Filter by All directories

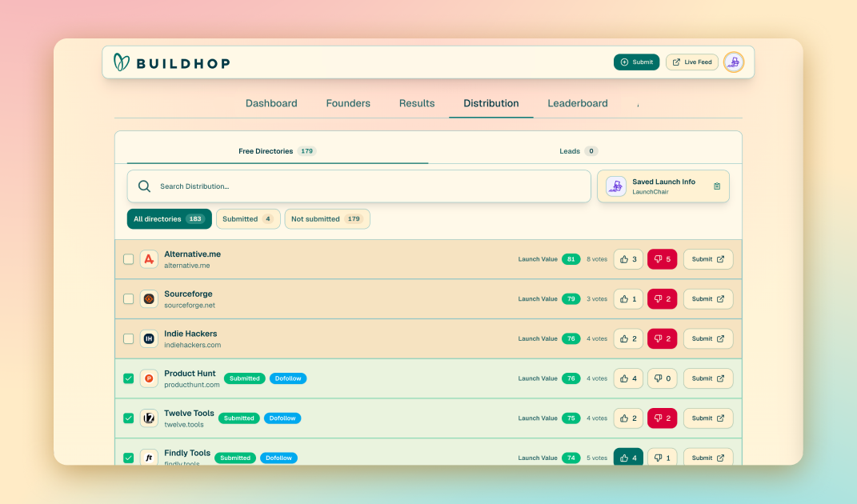[170, 218]
